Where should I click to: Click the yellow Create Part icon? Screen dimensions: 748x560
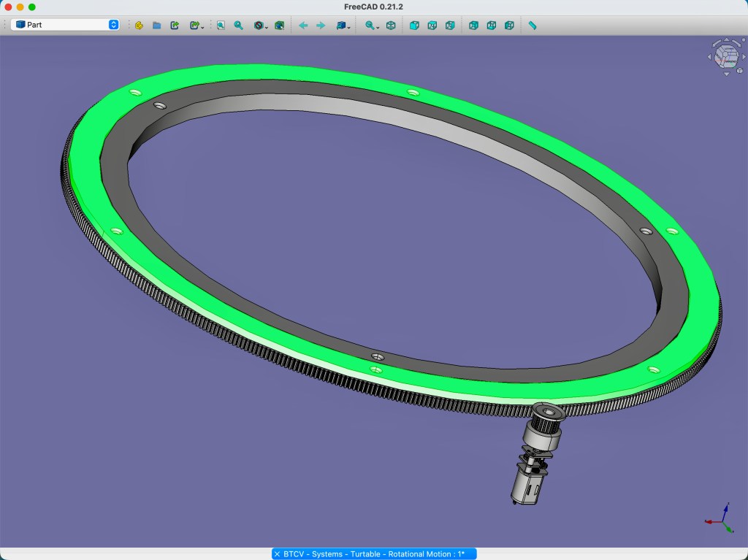[x=139, y=25]
